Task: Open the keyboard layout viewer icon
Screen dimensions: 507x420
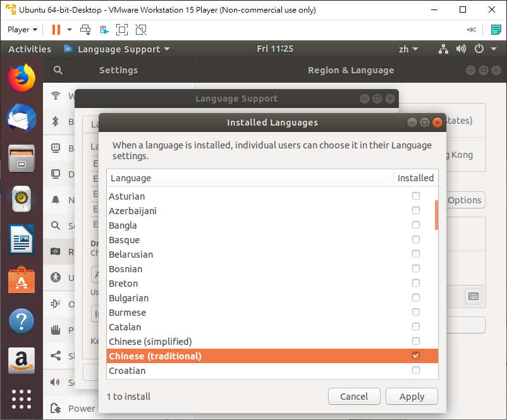Action: (473, 296)
